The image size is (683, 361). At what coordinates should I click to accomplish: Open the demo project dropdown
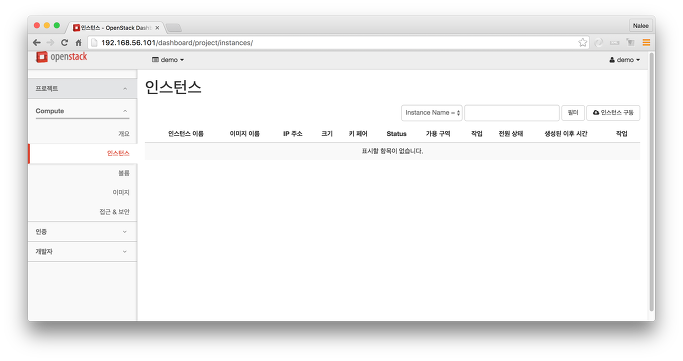tap(168, 60)
